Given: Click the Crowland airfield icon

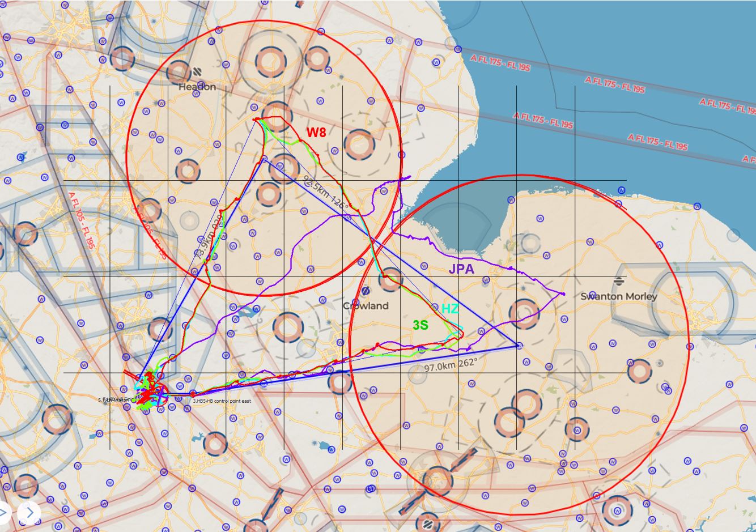Looking at the screenshot, I should pyautogui.click(x=366, y=291).
